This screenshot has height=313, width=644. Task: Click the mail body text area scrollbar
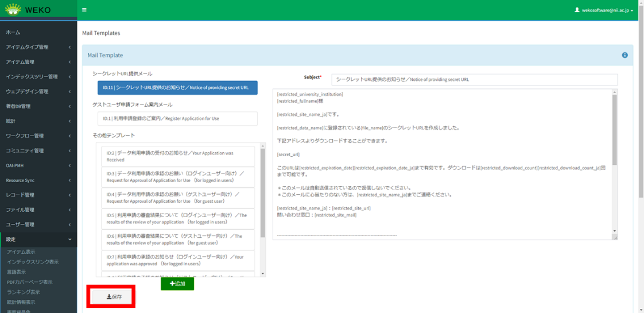614,129
